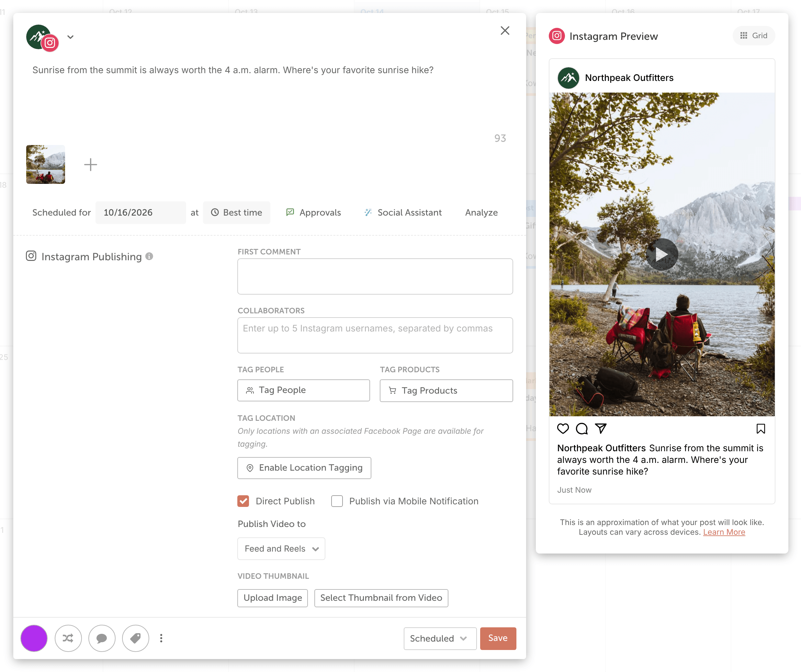Open the Instagram Publishing info icon

coord(150,256)
